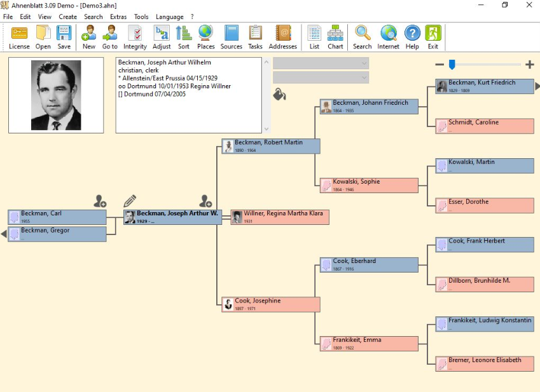The image size is (540, 392).
Task: Open the Addresses book icon
Action: pos(283,37)
